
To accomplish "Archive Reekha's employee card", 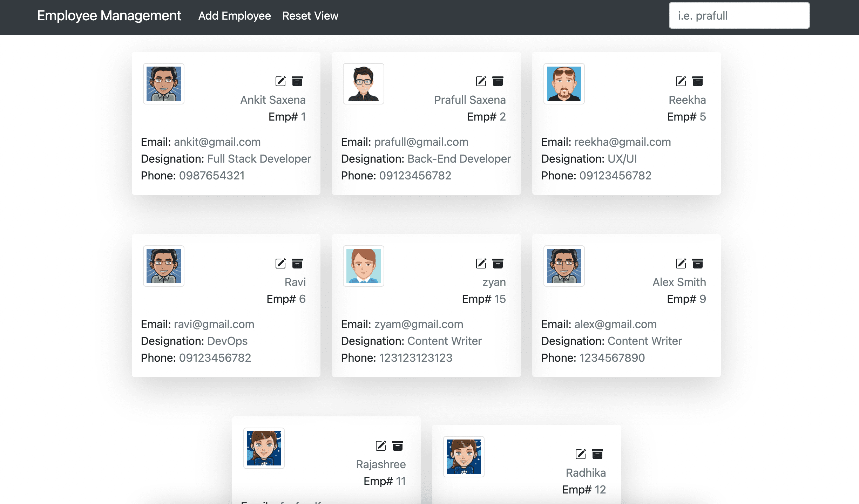I will coord(698,81).
